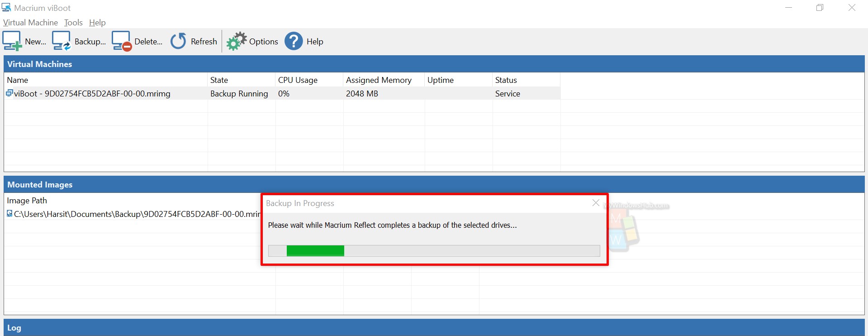Viewport: 868px width, 336px height.
Task: Click the Delete virtual machine icon
Action: point(122,41)
